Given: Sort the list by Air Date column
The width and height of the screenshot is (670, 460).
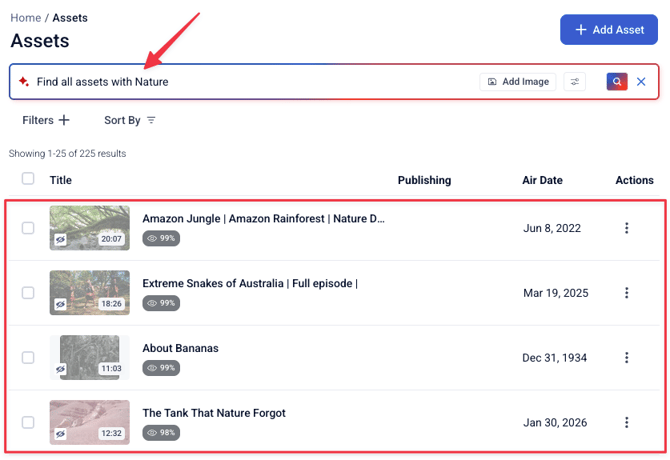Looking at the screenshot, I should click(542, 180).
